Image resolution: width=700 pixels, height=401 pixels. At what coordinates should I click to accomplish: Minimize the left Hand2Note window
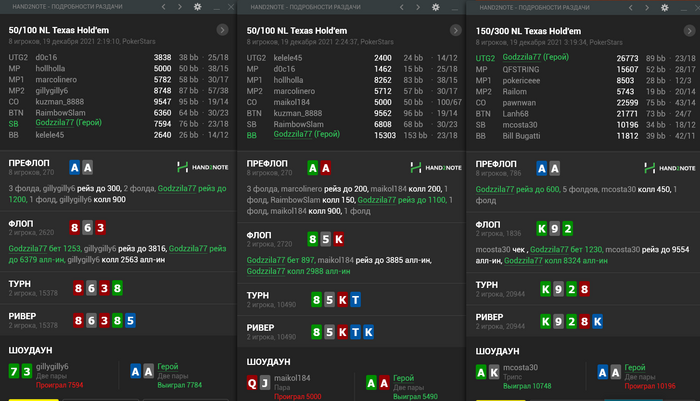coord(217,8)
